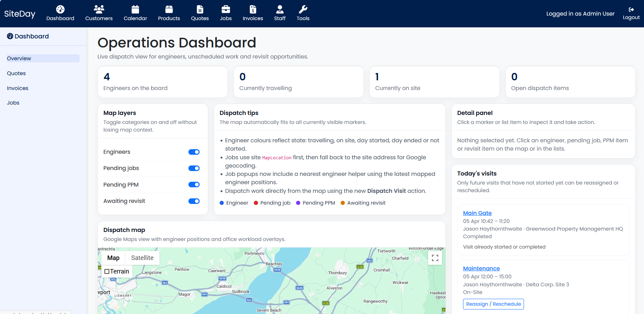Turn off the Pending jobs layer
The image size is (644, 314).
pos(194,168)
